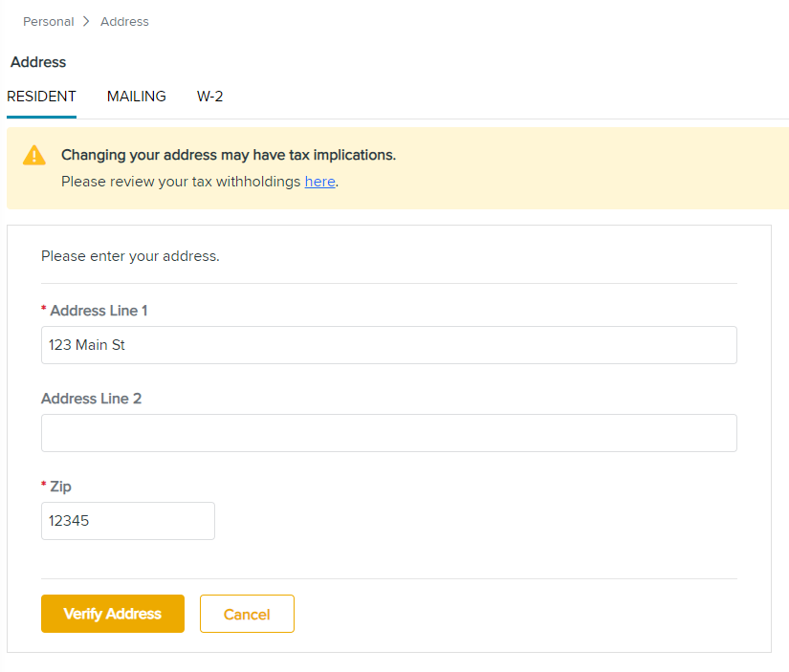
Task: Open the tax withholdings 'here' link
Action: click(319, 182)
